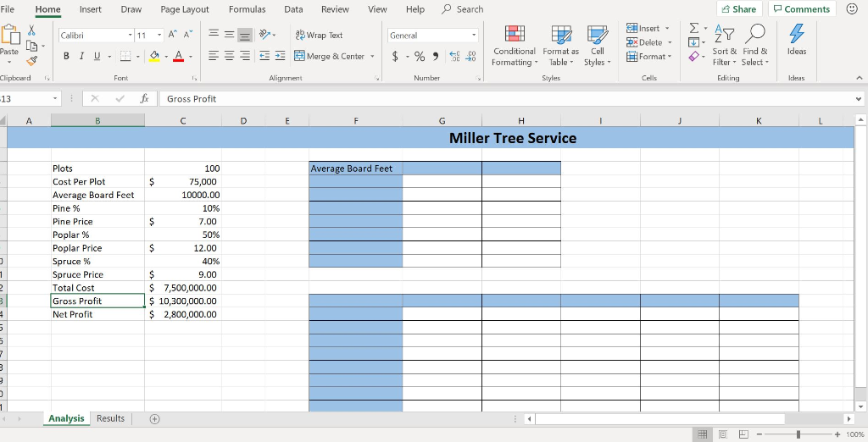Click the Share button
The image size is (868, 442).
739,8
